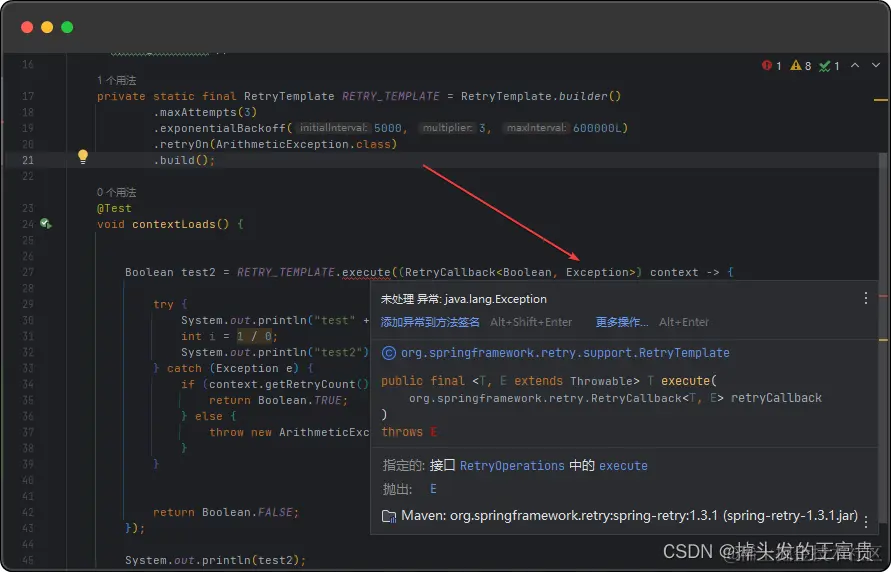The height and width of the screenshot is (572, 891).
Task: Click RETRY_TEMPLATE constant on line 17
Action: click(390, 97)
